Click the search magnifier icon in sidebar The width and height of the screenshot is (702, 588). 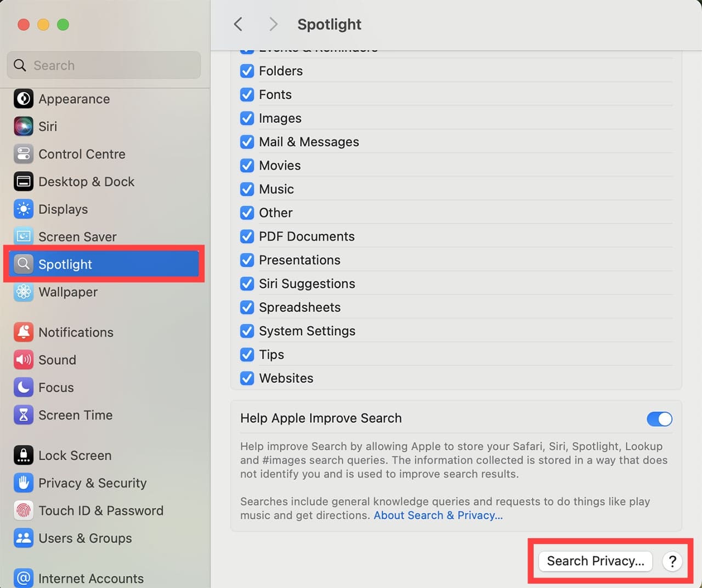pos(20,65)
